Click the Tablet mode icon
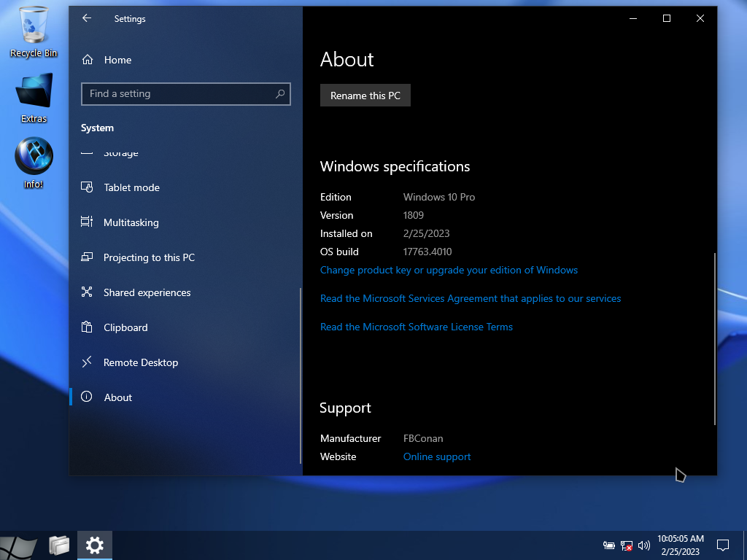Screen dimensions: 747x560 pyautogui.click(x=87, y=187)
